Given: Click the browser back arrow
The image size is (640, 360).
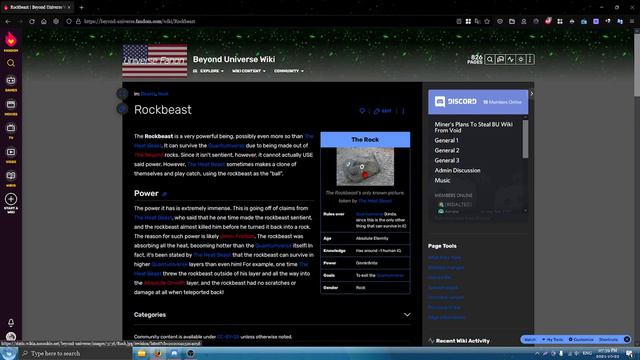Looking at the screenshot, I should [8, 21].
